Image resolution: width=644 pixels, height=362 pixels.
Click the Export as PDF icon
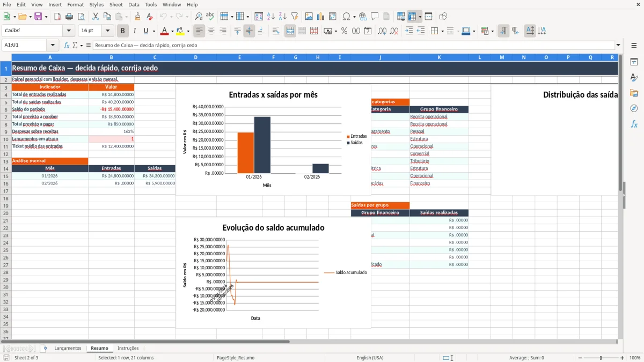(57, 17)
